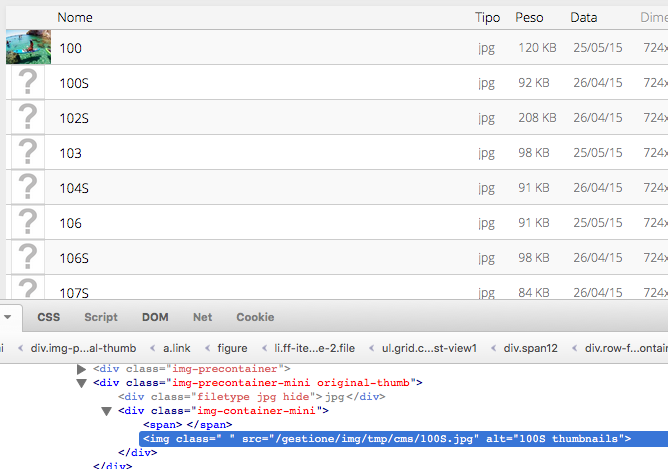Open the beach thumbnail for file 100
Screen dimensions: 668x469
29,47
